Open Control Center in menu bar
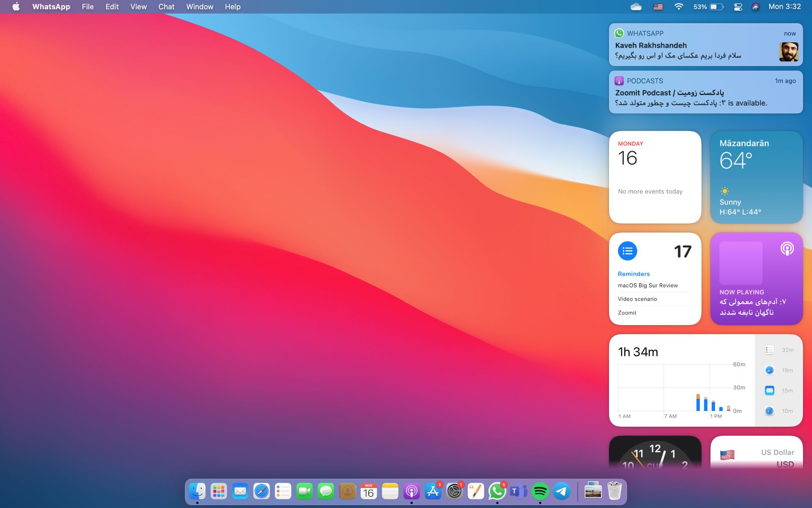 click(738, 7)
